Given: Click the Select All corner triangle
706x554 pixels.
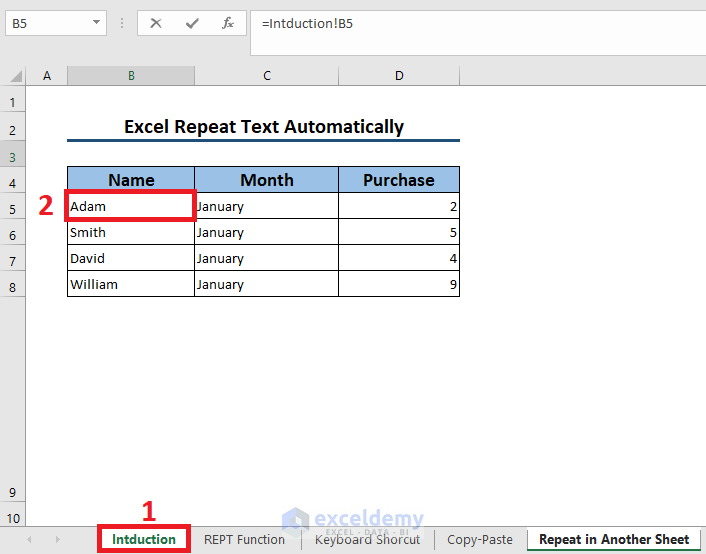Looking at the screenshot, I should (15, 76).
